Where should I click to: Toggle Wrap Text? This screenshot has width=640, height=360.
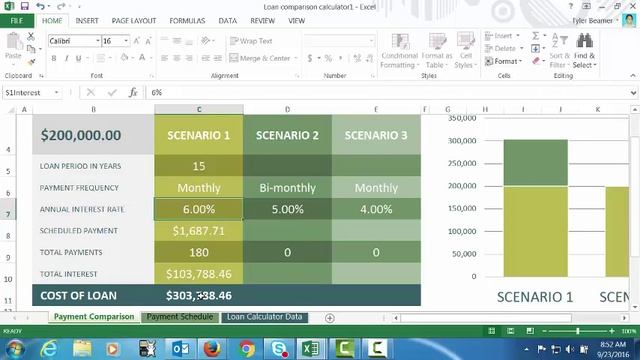click(251, 41)
